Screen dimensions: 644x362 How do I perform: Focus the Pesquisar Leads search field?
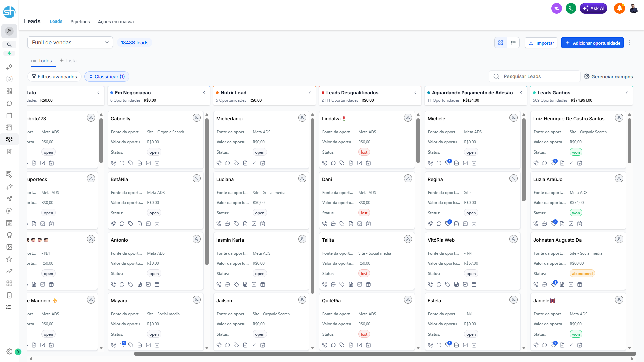point(535,76)
